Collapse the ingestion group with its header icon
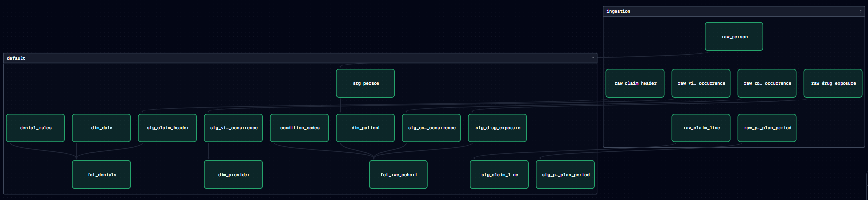The image size is (868, 200). tap(861, 11)
